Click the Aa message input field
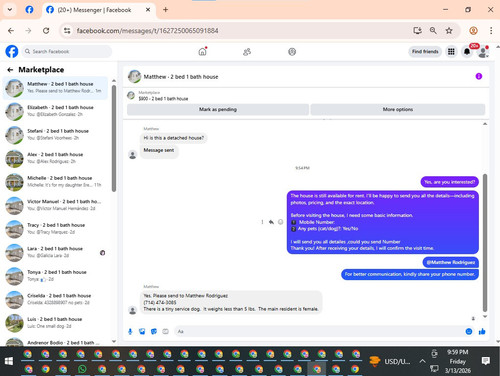This screenshot has height=376, width=500. (x=318, y=331)
